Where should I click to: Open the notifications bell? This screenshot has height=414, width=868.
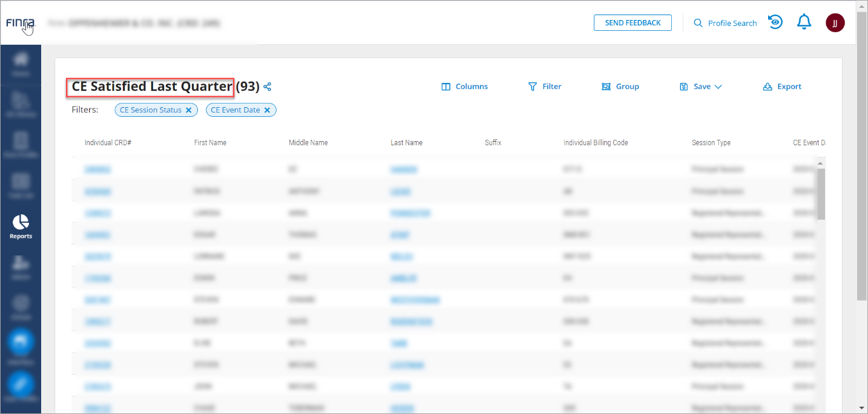(804, 23)
